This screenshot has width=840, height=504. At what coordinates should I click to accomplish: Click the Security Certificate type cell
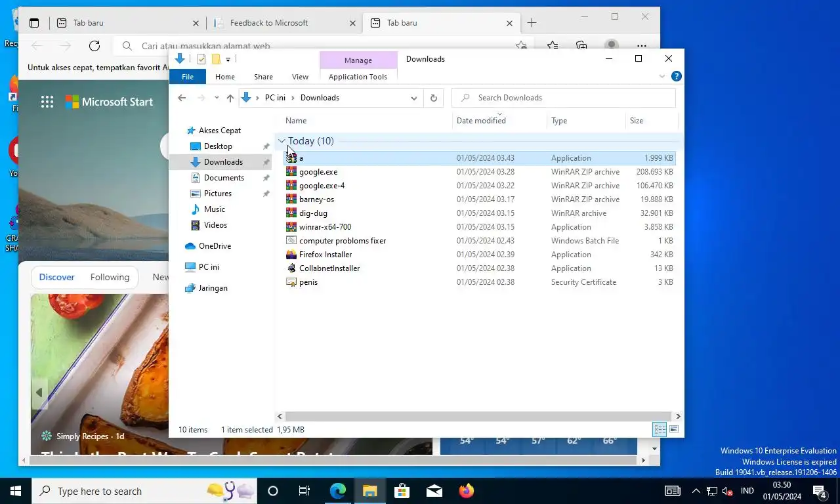click(583, 282)
